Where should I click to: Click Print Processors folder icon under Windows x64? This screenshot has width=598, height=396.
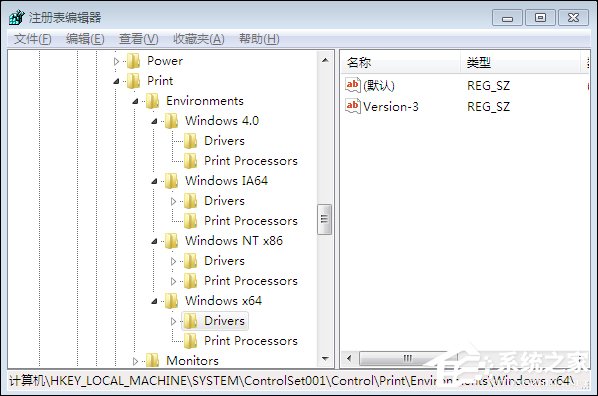coord(190,341)
